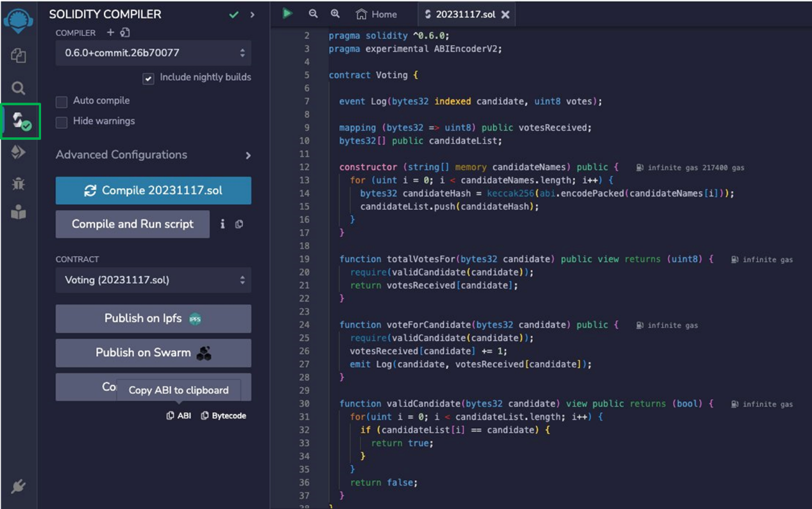Click the 'return false;' code line
Screen dimensions: 812x509
tap(384, 483)
